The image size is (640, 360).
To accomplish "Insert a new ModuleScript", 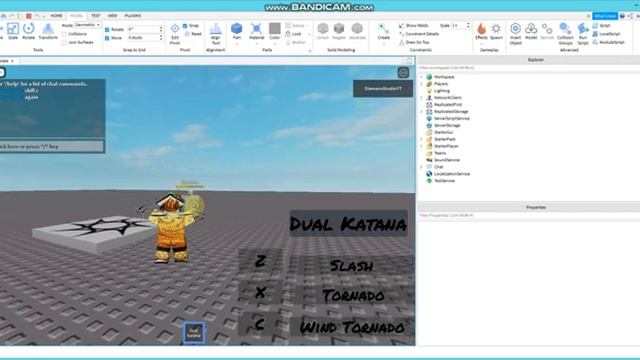I will 609,42.
